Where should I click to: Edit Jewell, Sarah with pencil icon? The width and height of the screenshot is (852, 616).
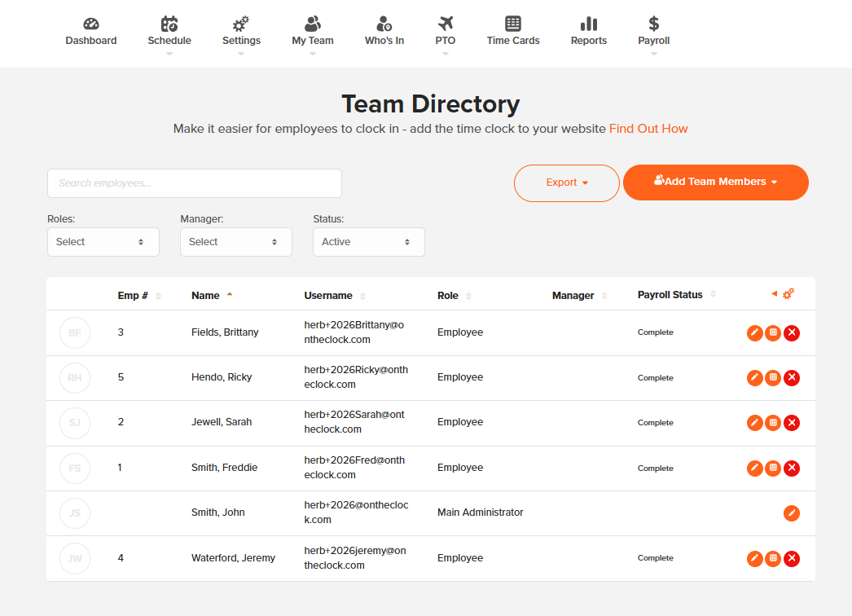click(755, 422)
